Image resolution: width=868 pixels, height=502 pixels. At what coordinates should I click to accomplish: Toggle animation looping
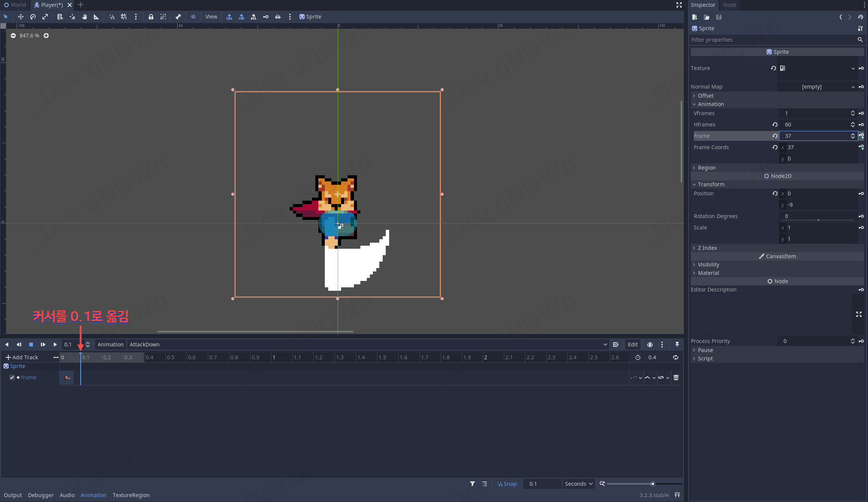coord(676,357)
